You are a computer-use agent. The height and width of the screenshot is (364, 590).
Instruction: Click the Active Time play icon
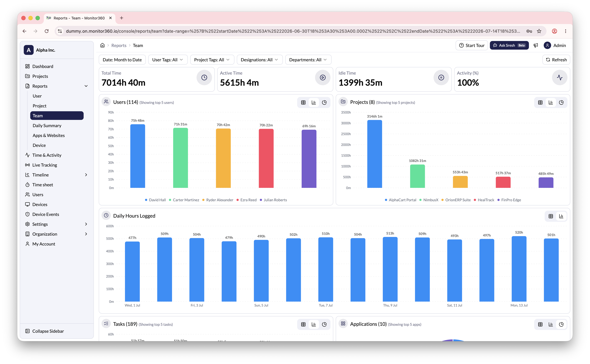[323, 78]
